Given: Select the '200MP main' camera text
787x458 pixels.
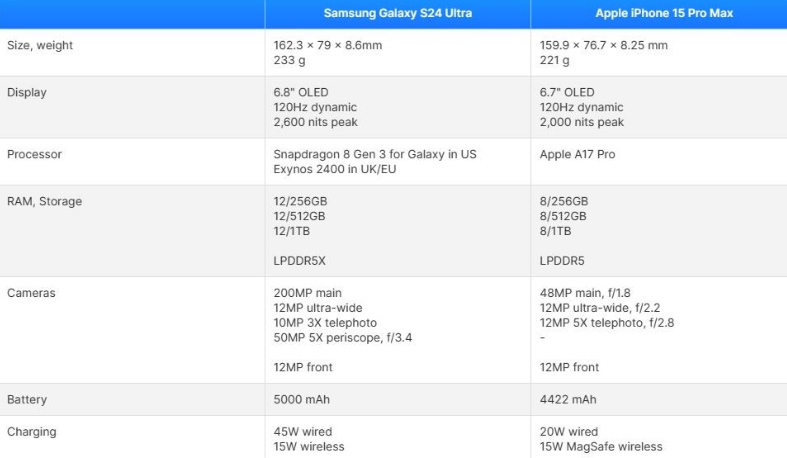Looking at the screenshot, I should click(308, 293).
